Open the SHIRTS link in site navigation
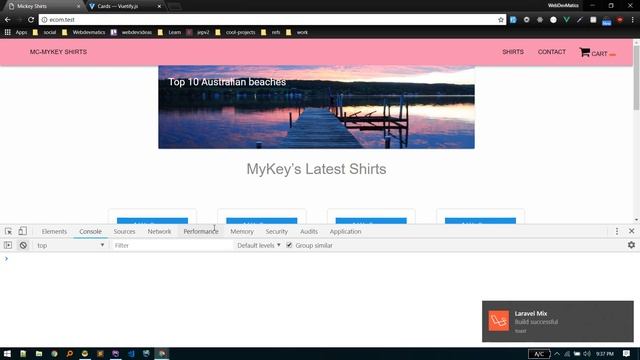 click(x=513, y=52)
